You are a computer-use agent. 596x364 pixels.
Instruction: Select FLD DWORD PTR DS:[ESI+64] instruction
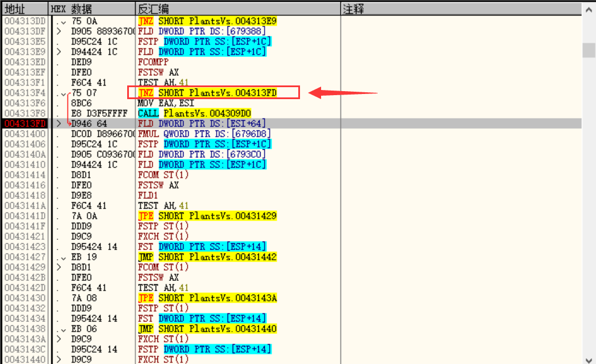coord(202,124)
